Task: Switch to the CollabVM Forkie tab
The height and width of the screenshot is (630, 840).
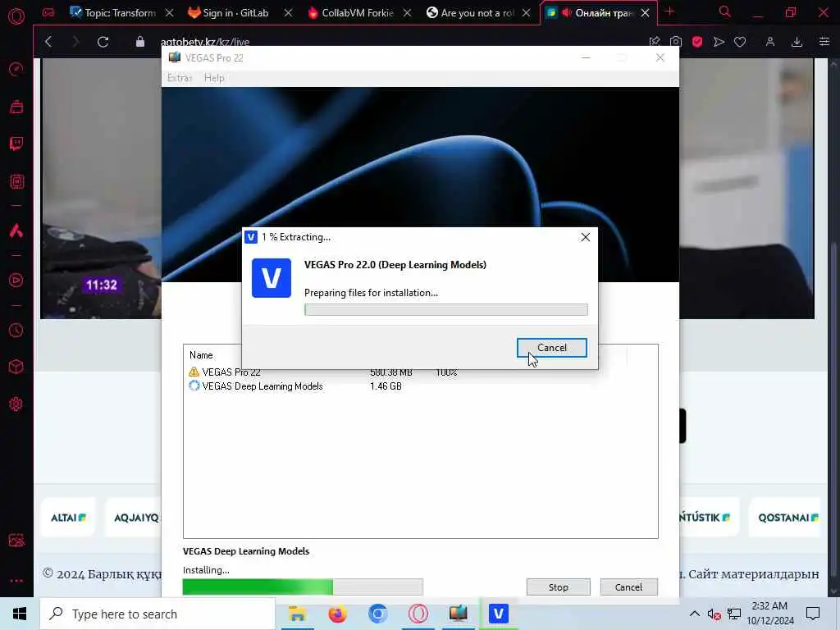Action: tap(351, 13)
